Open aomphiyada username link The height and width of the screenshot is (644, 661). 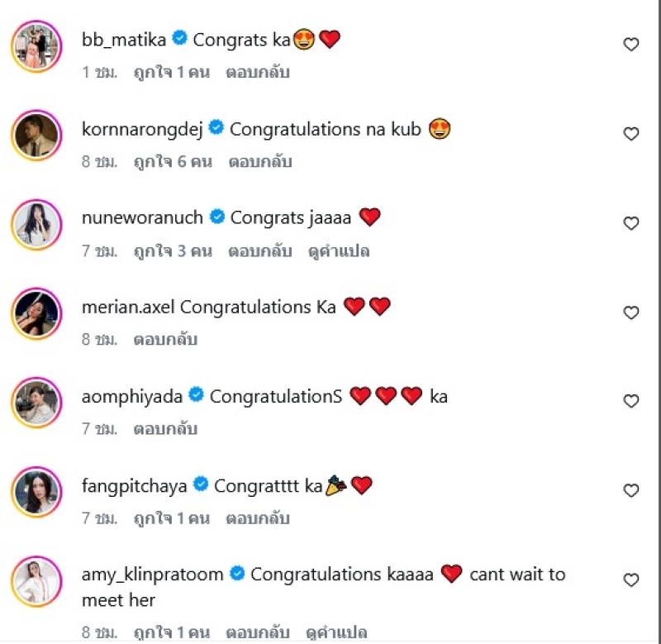pyautogui.click(x=132, y=396)
